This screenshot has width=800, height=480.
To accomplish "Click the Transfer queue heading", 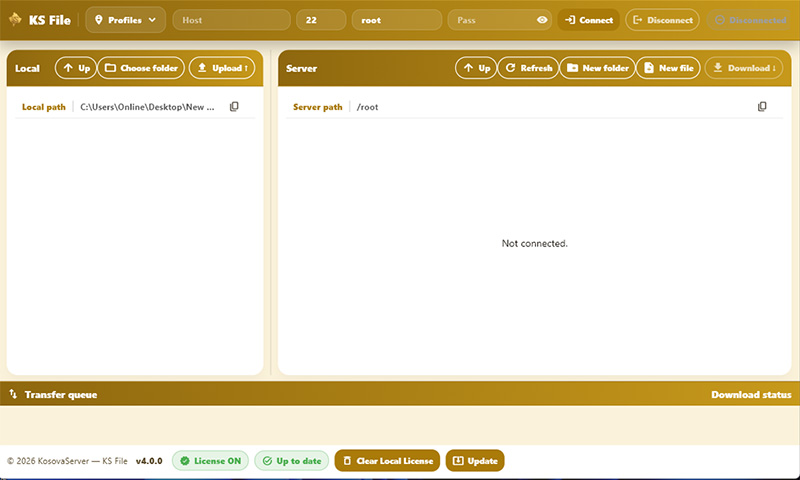I will point(61,395).
